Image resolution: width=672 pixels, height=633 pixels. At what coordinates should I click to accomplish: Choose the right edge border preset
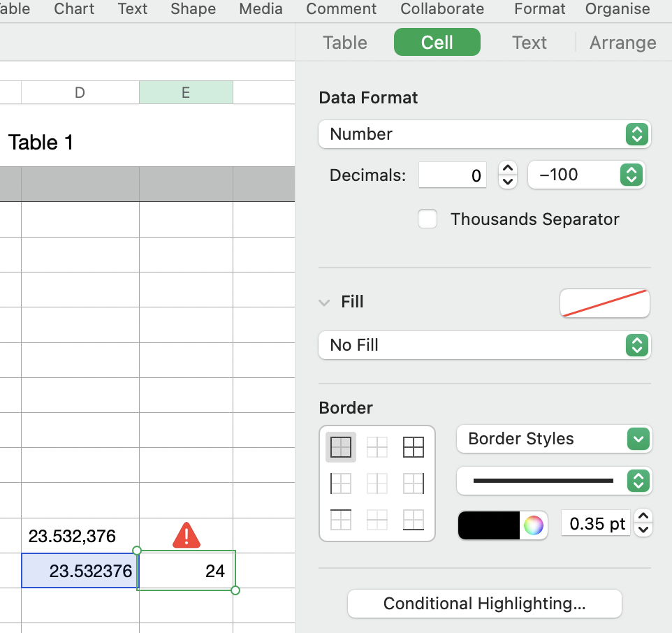tap(414, 483)
